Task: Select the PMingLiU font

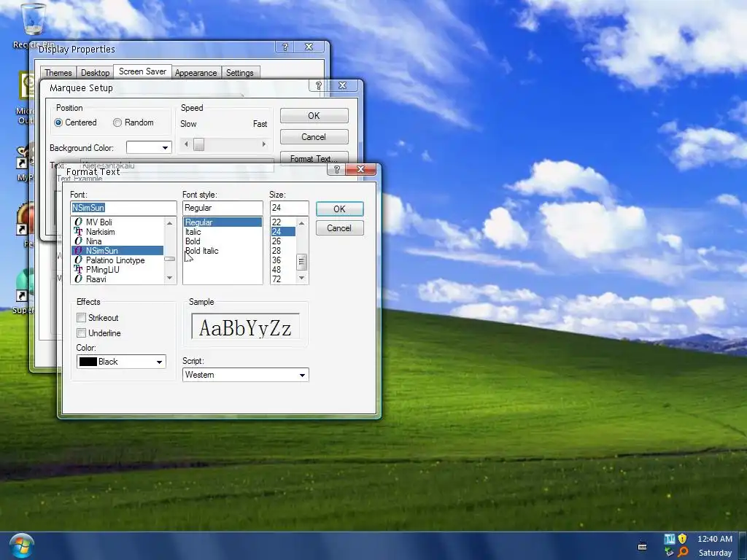Action: 117,270
